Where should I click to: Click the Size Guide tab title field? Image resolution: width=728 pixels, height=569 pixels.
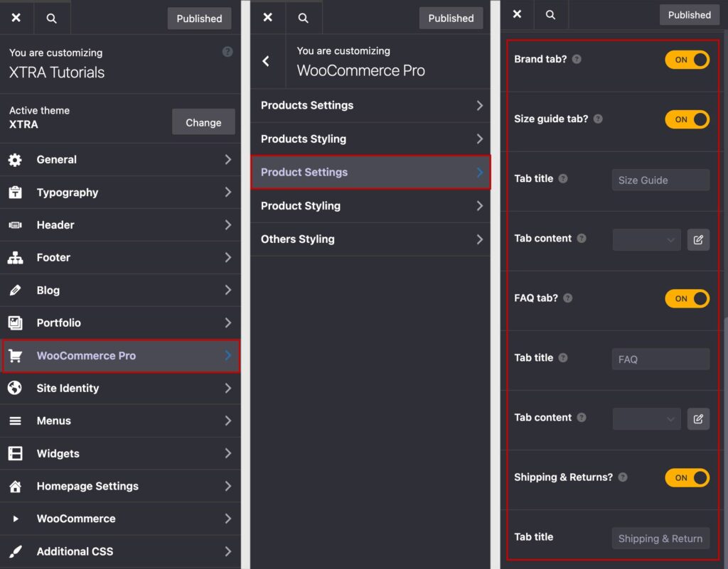[x=660, y=180]
